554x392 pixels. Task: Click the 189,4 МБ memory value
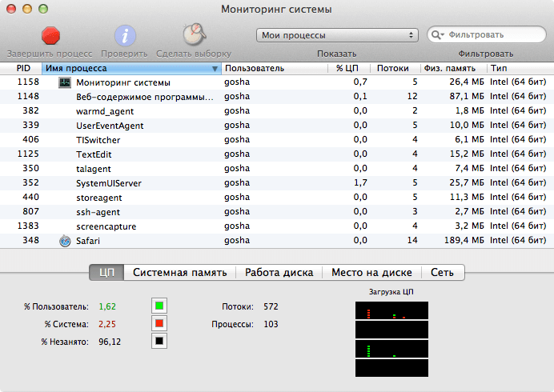pos(464,241)
